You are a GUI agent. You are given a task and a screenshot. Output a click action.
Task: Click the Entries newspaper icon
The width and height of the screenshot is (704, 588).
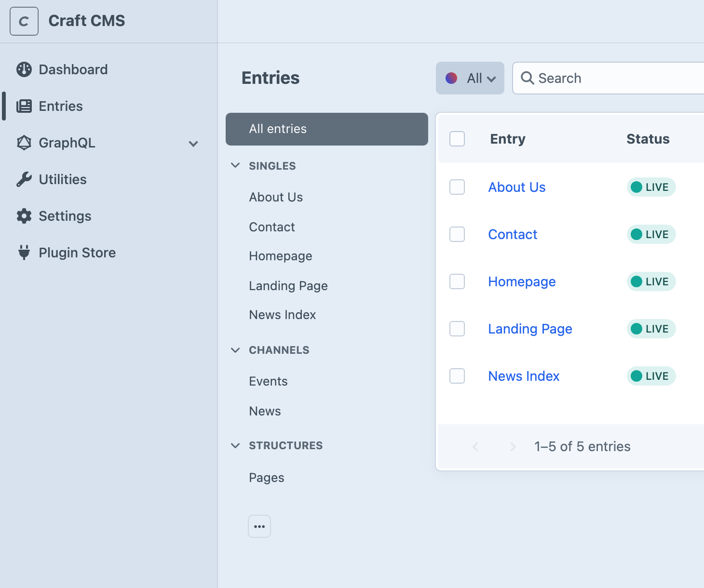24,106
